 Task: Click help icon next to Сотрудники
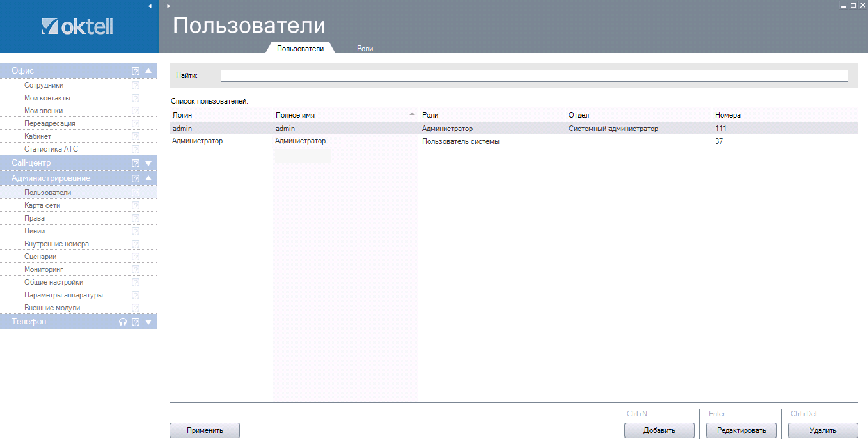pyautogui.click(x=136, y=85)
